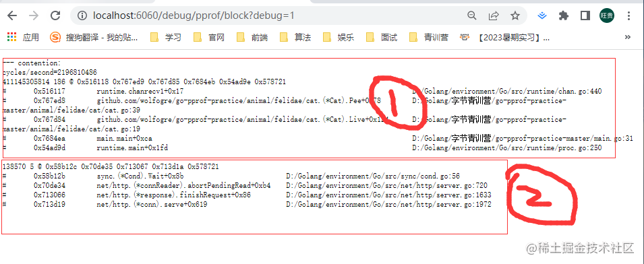Click the '--- contention:' header line

[x=32, y=63]
